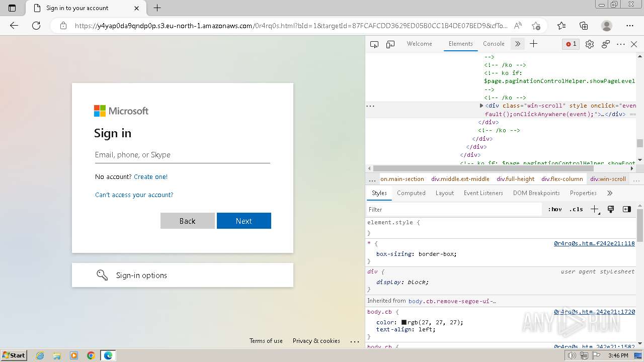Image resolution: width=644 pixels, height=362 pixels.
Task: Open Properties pane tab
Action: pos(583,193)
